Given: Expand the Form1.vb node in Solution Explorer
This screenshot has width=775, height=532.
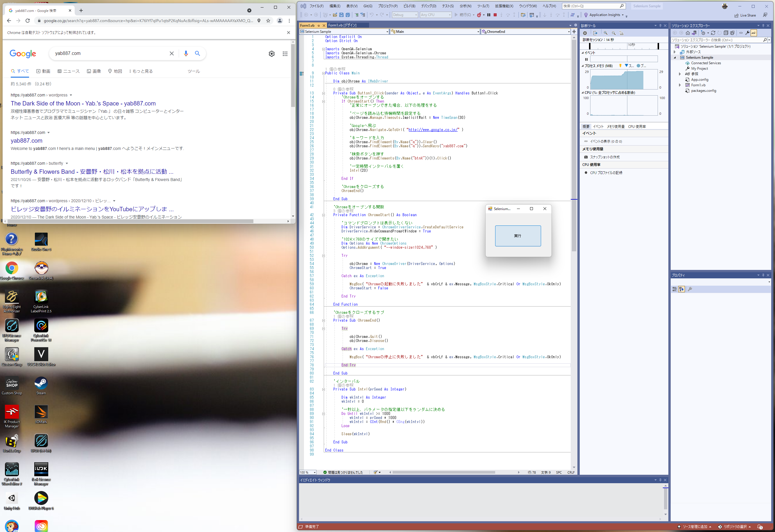Looking at the screenshot, I should (680, 85).
